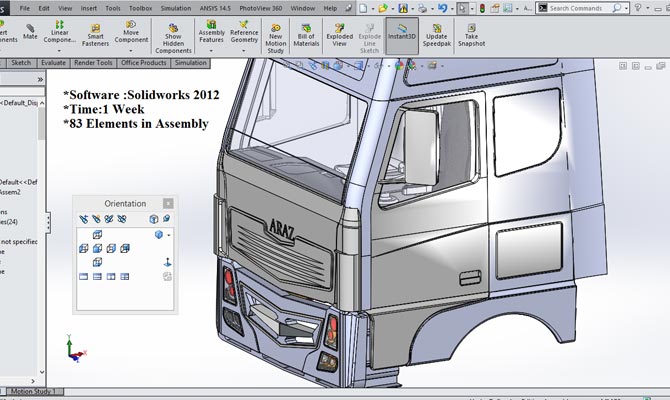
Task: Click the Print icon
Action: tap(422, 8)
